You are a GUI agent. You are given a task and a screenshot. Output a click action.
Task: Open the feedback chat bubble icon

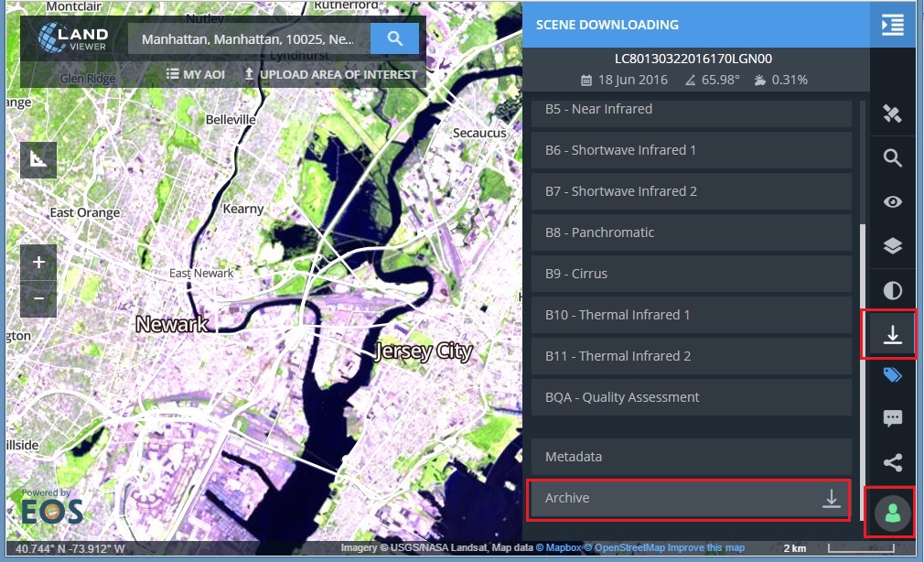coord(892,418)
